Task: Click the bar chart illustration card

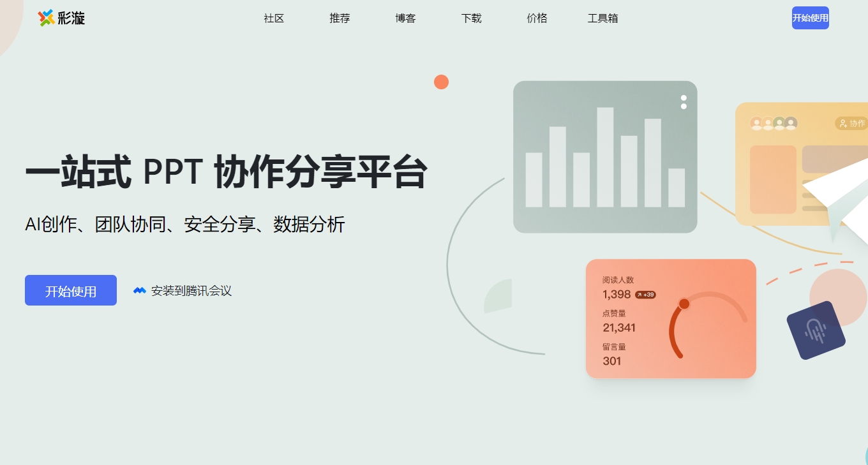Action: pos(605,157)
